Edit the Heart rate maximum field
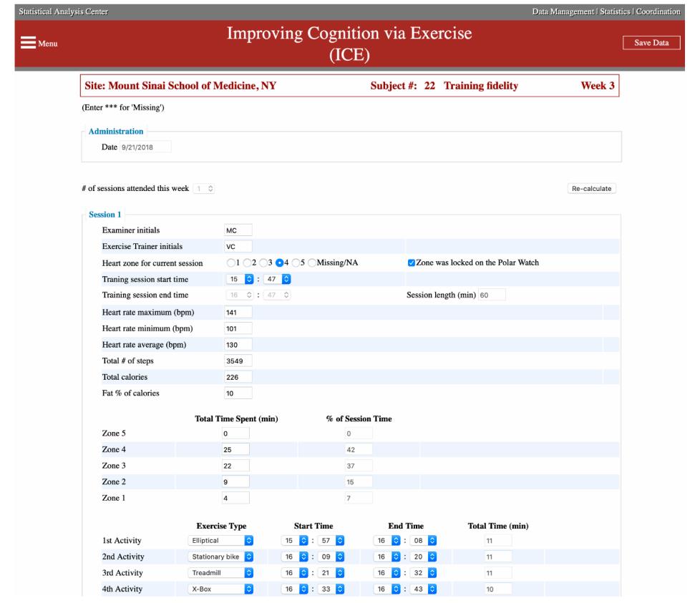This screenshot has height=603, width=700. pos(238,313)
